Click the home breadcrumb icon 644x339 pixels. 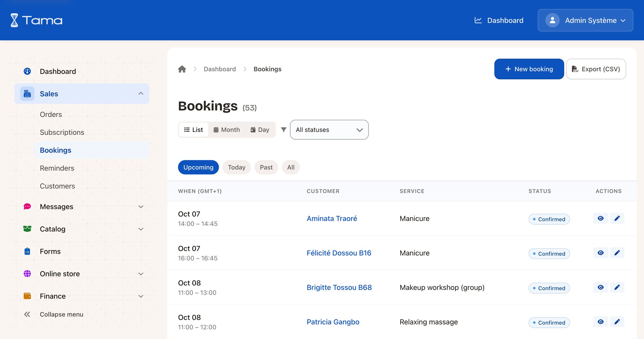(182, 69)
